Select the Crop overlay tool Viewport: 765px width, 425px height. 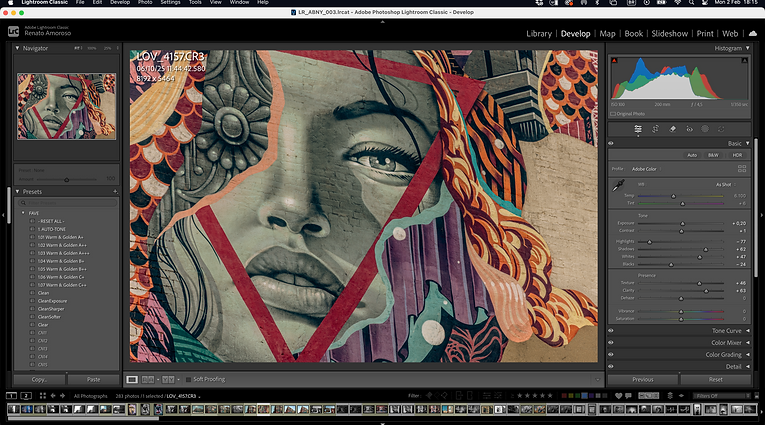click(655, 129)
